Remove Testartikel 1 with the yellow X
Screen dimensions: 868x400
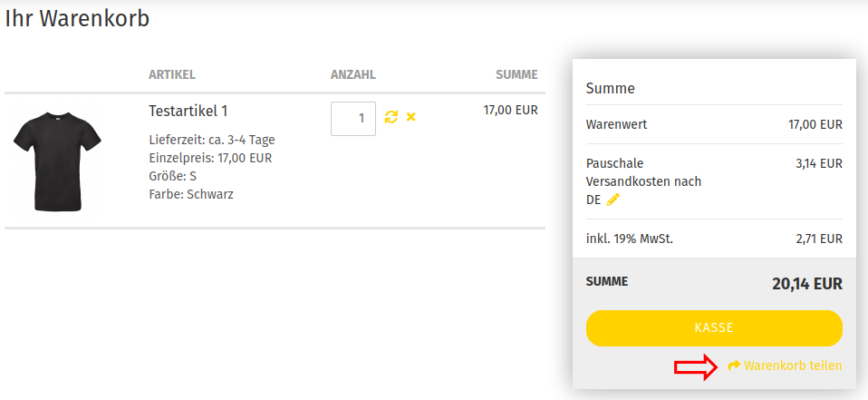click(x=410, y=117)
